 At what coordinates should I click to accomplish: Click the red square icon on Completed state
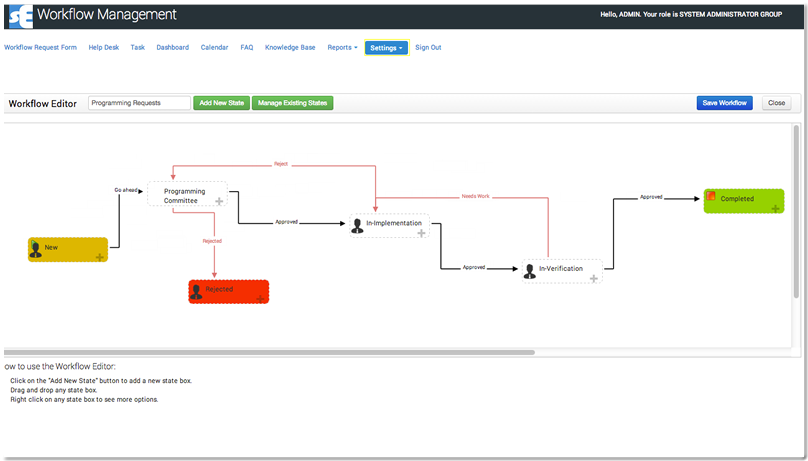pos(711,196)
